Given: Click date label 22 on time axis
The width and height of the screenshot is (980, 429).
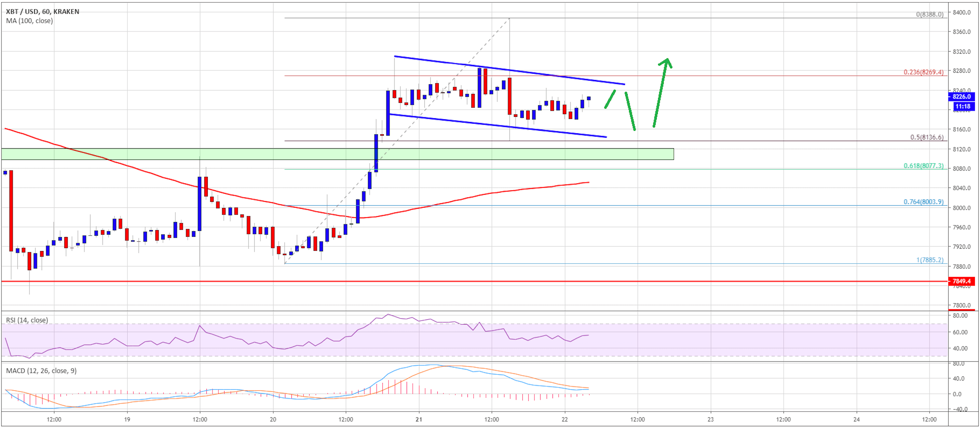Looking at the screenshot, I should click(564, 419).
